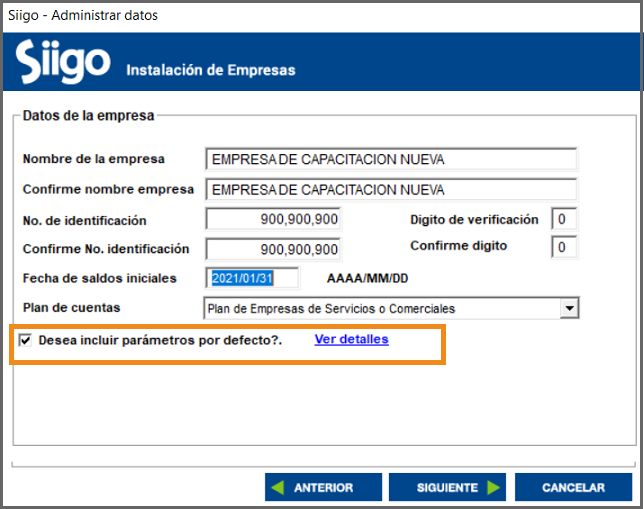This screenshot has width=644, height=509.
Task: Select the Fecha de saldos iniciales field
Action: click(252, 278)
